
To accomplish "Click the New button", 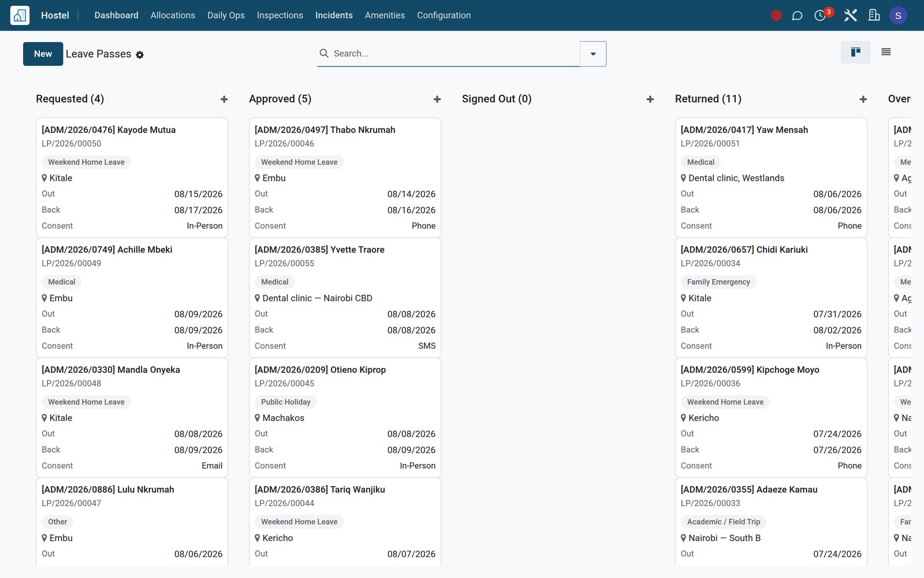I will click(43, 54).
